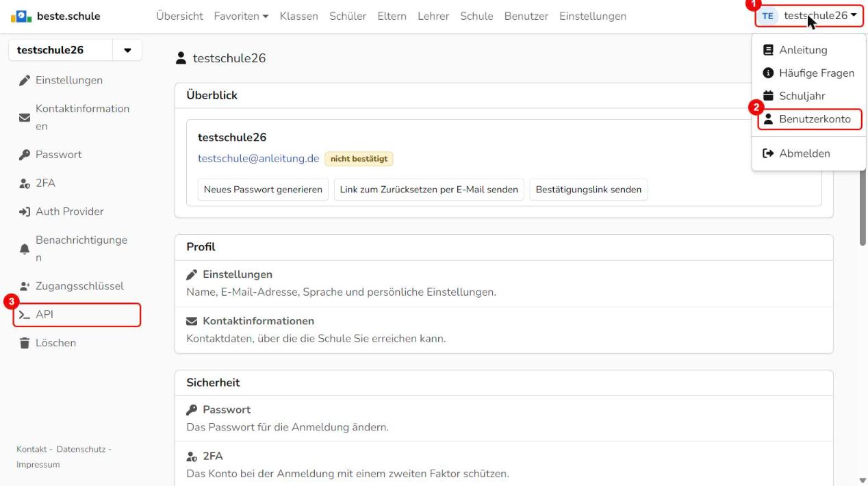Open the testschule26 user dropdown at top right
The image size is (868, 486).
809,16
